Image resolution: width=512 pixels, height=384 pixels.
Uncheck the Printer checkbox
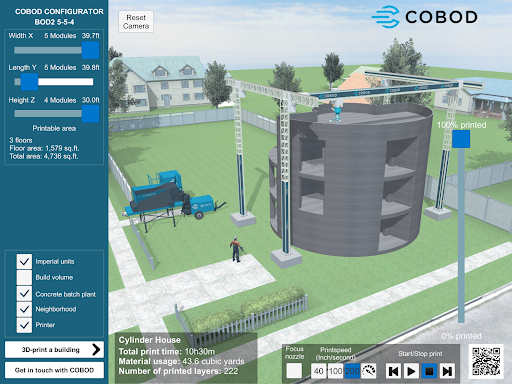coord(24,325)
